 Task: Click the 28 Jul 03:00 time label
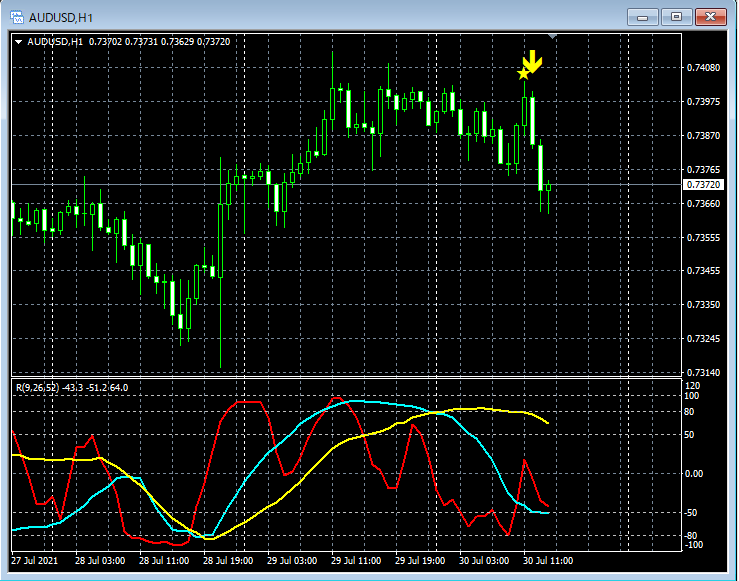click(x=100, y=561)
